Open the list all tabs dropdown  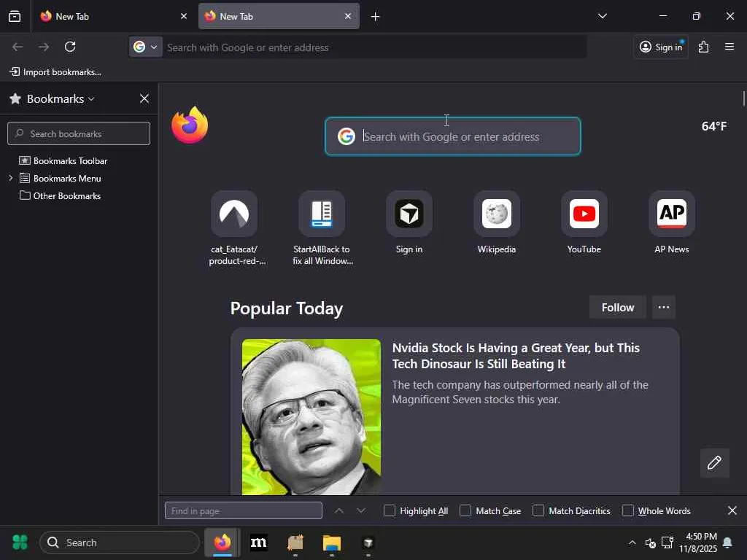[x=602, y=16]
